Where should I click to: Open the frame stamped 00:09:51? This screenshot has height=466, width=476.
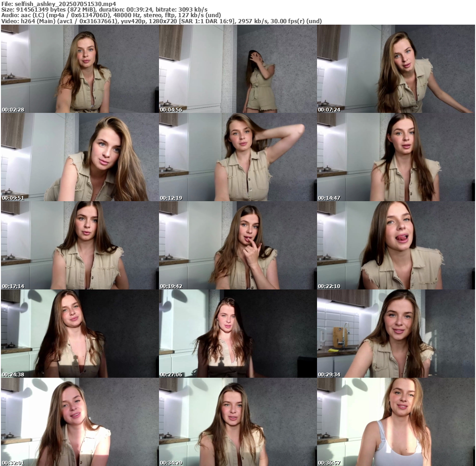point(79,157)
